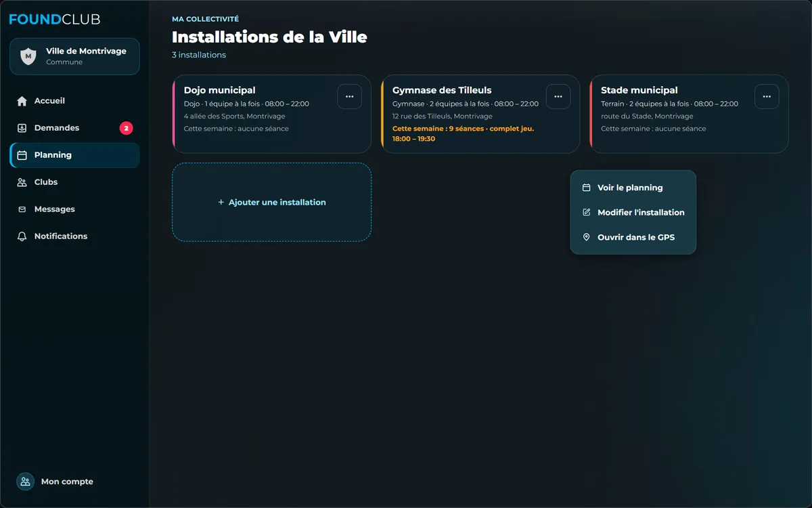Screen dimensions: 812x508
Task: Open the Stade municipal three-dot menu
Action: click(x=767, y=96)
